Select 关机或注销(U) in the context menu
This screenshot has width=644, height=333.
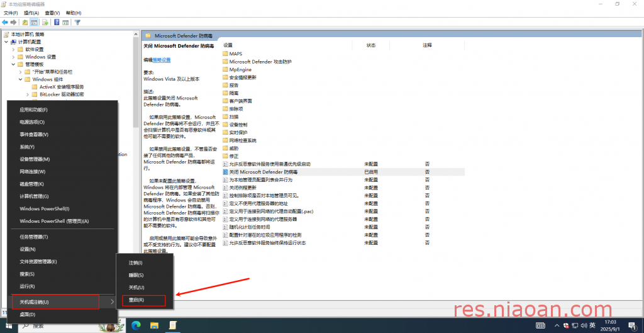[x=63, y=302]
